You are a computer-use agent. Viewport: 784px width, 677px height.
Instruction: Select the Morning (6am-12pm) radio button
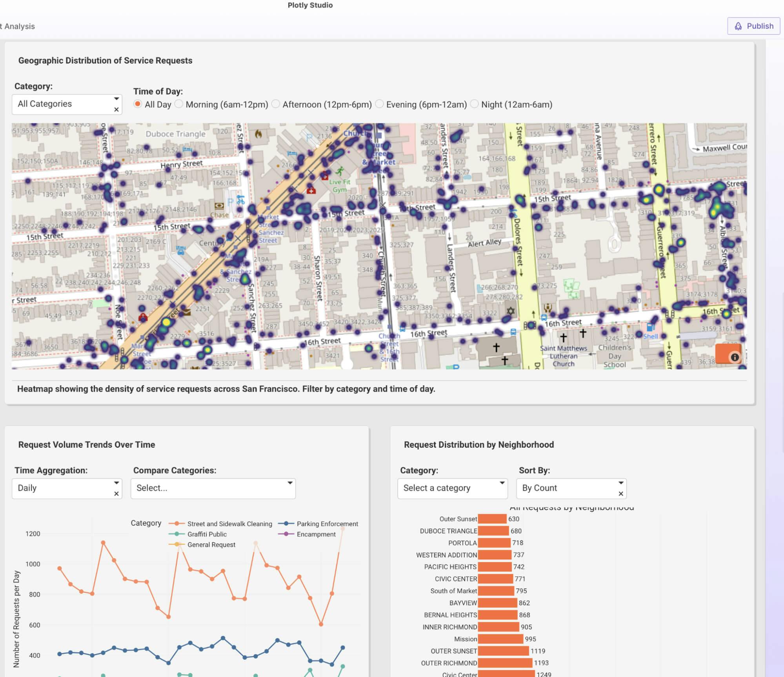coord(179,103)
